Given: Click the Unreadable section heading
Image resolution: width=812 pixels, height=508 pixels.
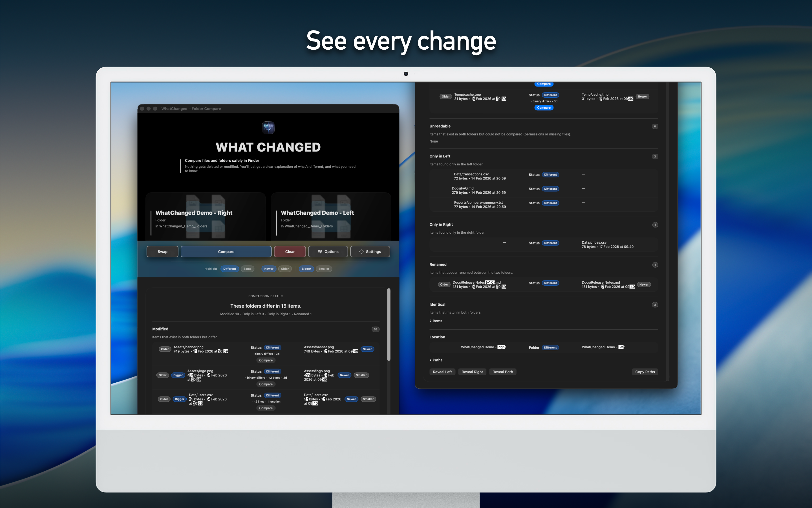Looking at the screenshot, I should pos(440,126).
